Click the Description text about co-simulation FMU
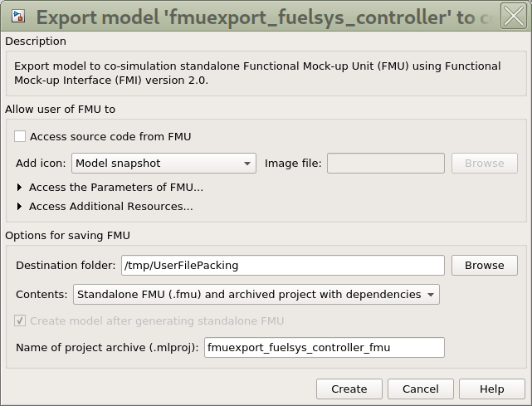The image size is (532, 406). coord(257,73)
